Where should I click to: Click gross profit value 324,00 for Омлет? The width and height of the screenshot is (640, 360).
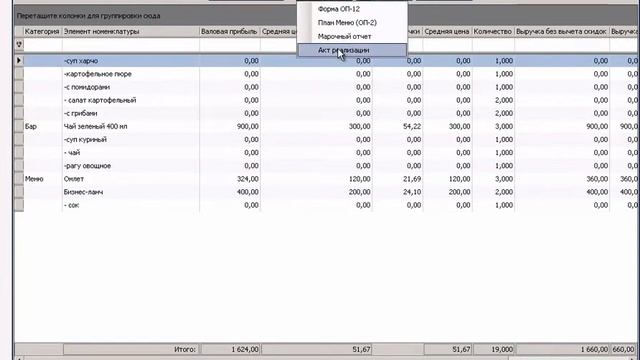tap(248, 179)
